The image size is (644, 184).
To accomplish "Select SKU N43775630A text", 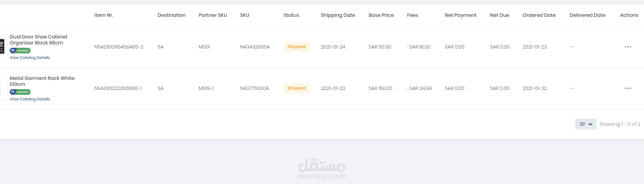I will click(254, 88).
